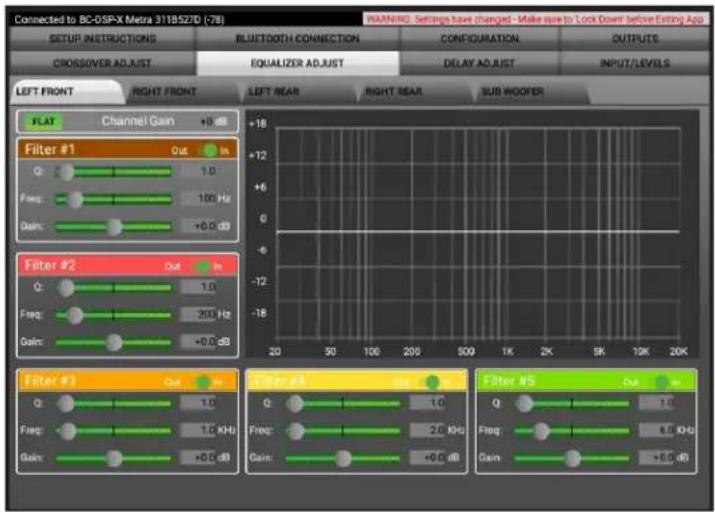Select the Right Rear channel tab

(x=415, y=92)
